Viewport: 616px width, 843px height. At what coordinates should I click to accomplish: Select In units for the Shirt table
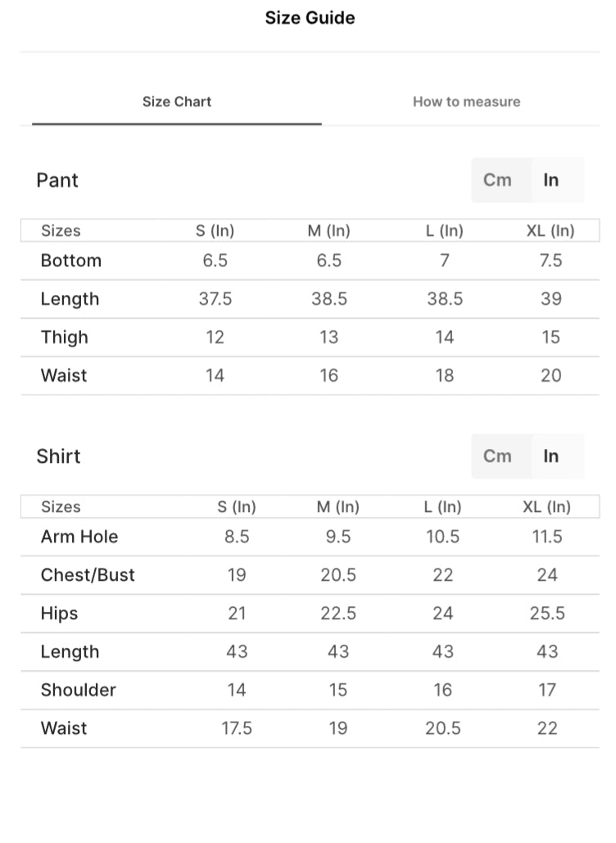coord(551,456)
